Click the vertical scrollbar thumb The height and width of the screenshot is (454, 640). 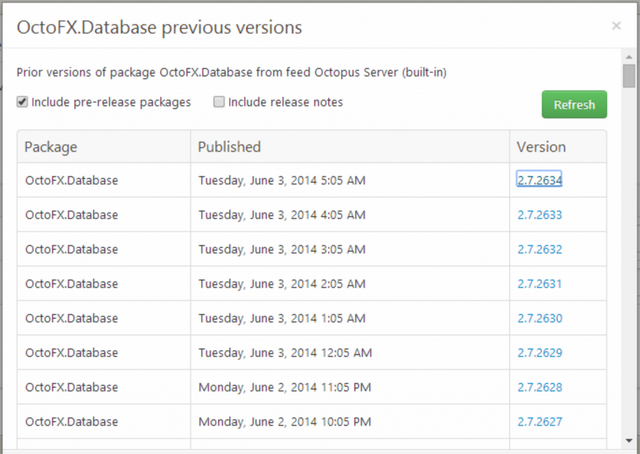coord(629,76)
